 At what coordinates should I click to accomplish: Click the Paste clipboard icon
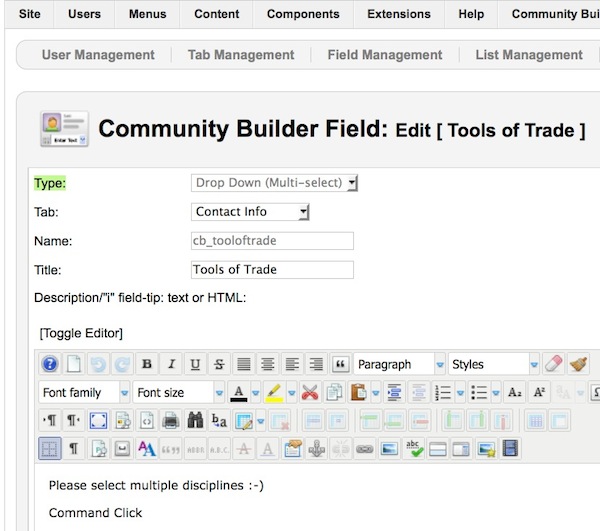coord(359,393)
